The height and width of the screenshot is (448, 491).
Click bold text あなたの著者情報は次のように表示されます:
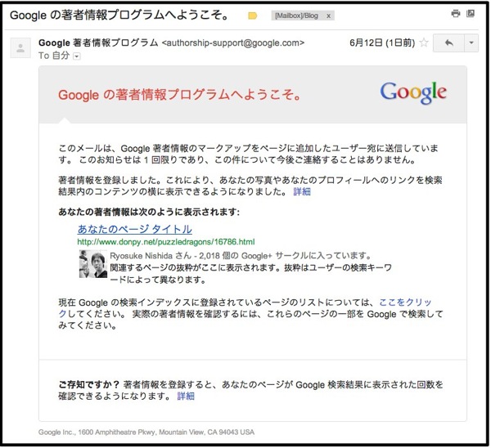click(149, 212)
